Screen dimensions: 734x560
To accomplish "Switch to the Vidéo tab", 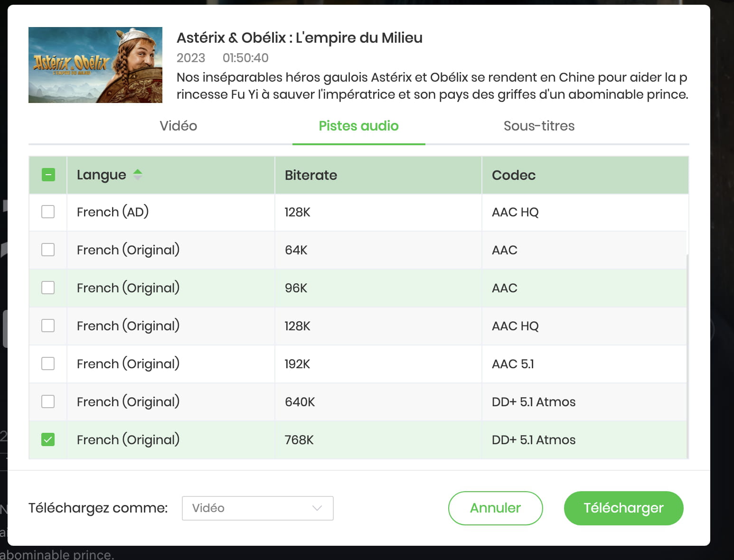I will pyautogui.click(x=178, y=126).
